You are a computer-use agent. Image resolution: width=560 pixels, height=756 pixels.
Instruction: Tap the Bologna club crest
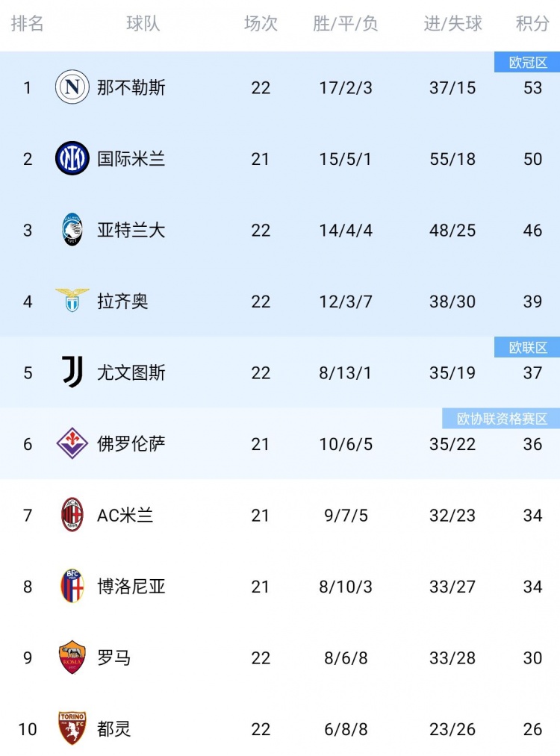pyautogui.click(x=72, y=587)
